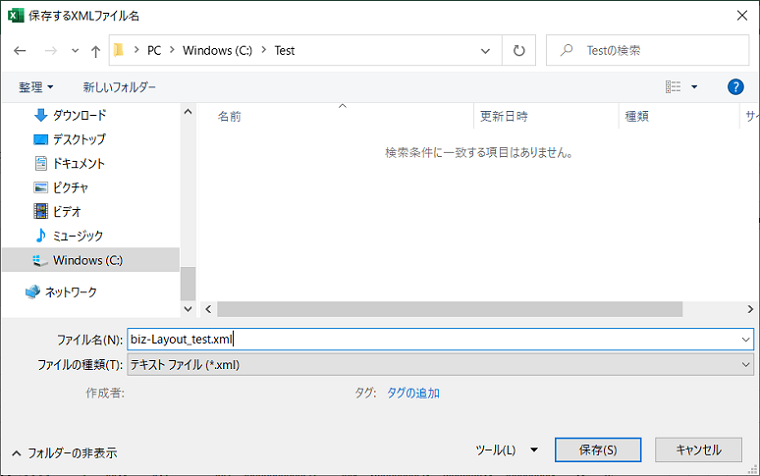The width and height of the screenshot is (760, 476).
Task: Open the 整理 menu
Action: 35,87
